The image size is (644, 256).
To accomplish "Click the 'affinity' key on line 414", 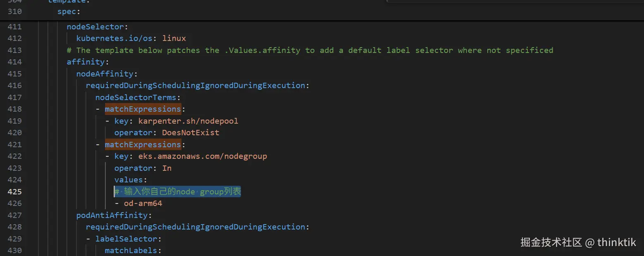I will click(86, 62).
